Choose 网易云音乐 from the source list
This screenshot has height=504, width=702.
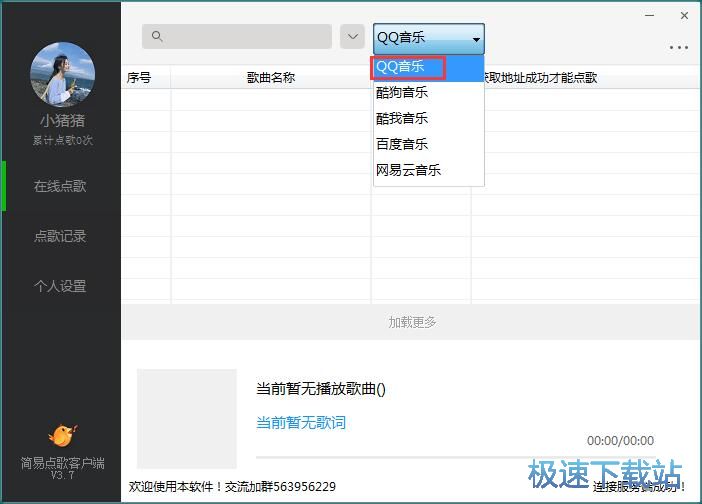pyautogui.click(x=428, y=170)
